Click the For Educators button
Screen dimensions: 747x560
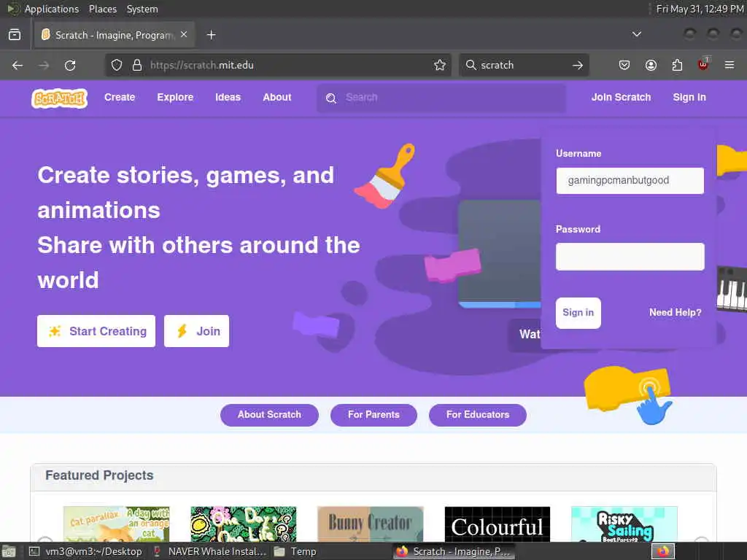click(x=477, y=415)
